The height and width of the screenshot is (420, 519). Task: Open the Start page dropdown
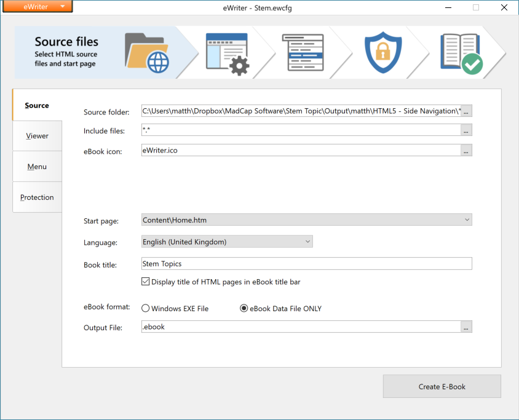[467, 220]
